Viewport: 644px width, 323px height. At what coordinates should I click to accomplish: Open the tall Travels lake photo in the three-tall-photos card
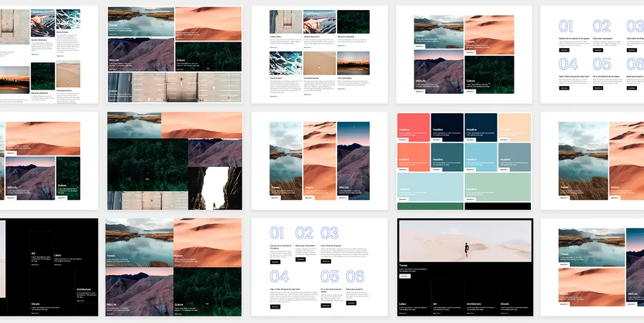tap(286, 160)
